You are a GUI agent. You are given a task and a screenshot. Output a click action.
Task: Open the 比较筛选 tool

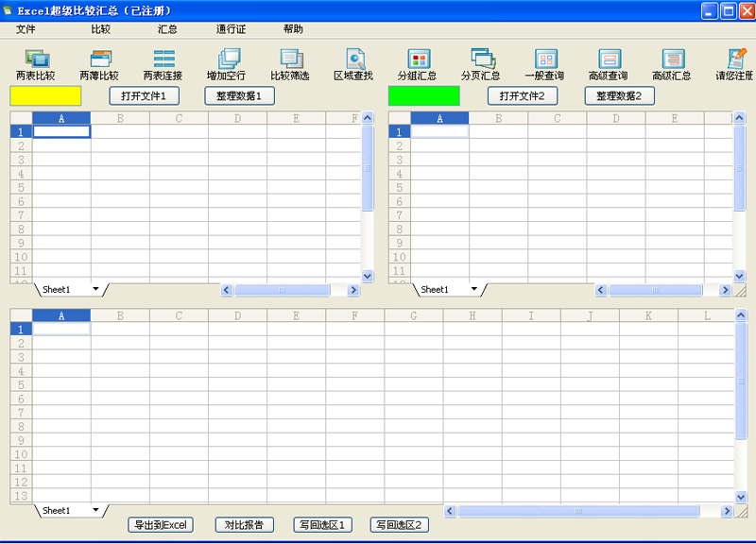290,64
